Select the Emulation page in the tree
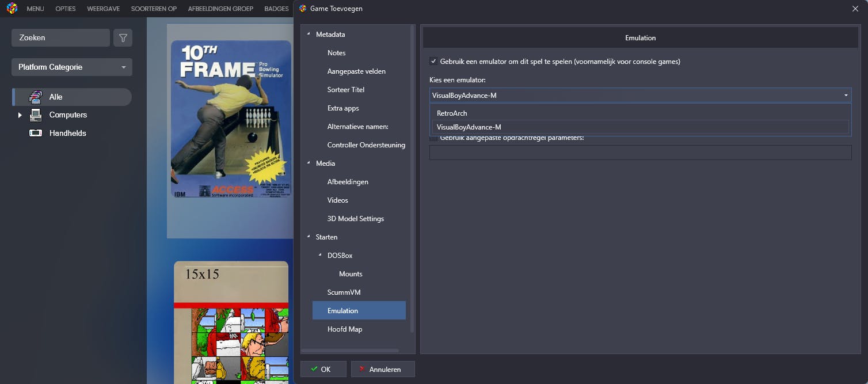The image size is (868, 384). click(359, 311)
